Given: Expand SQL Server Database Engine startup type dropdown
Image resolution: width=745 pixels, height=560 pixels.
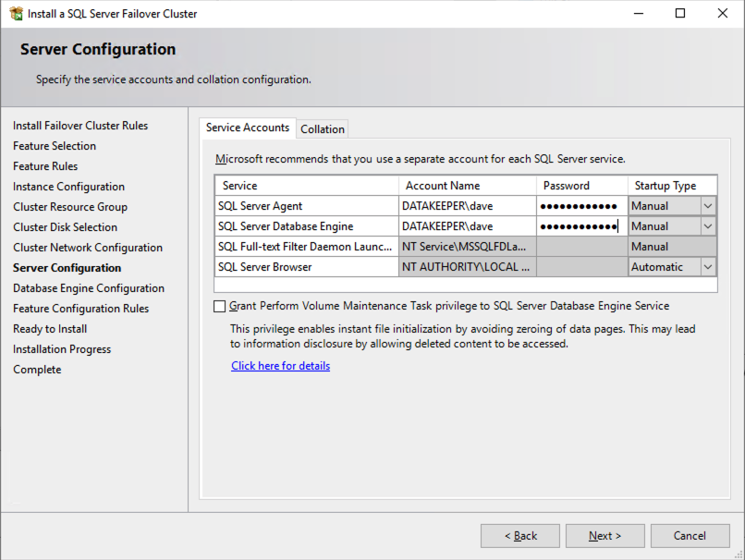Looking at the screenshot, I should [x=708, y=226].
